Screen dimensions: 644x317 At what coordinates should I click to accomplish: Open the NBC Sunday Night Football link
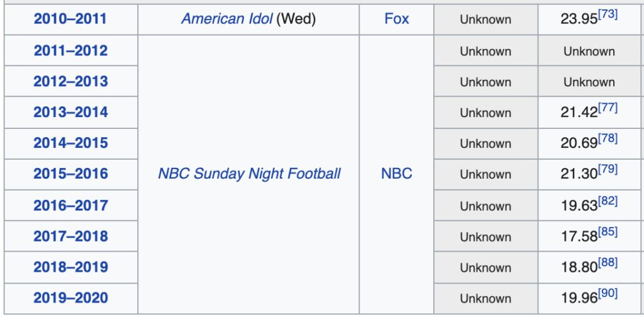click(249, 174)
